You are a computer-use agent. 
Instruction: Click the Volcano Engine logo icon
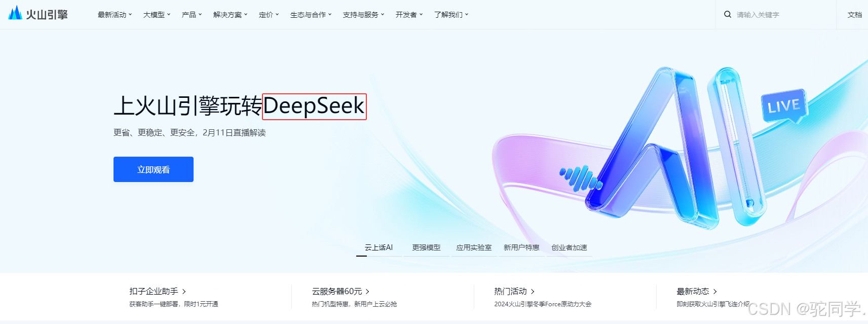[15, 13]
